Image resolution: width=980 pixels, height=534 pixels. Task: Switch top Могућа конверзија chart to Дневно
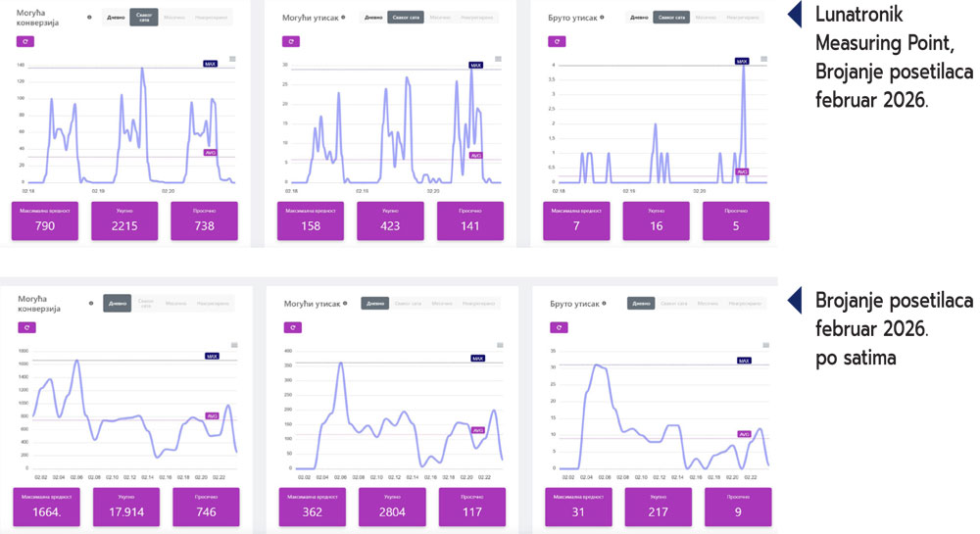coord(117,18)
